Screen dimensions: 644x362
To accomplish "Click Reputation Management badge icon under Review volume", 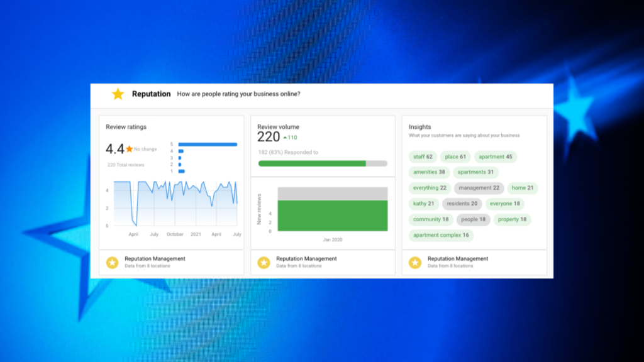I will pyautogui.click(x=264, y=263).
